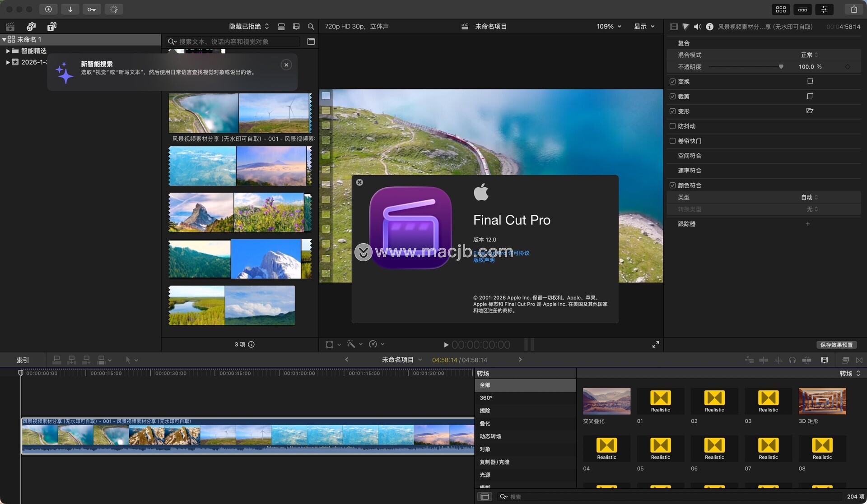
Task: Uncheck the 颜色符合 checkbox
Action: click(x=672, y=185)
